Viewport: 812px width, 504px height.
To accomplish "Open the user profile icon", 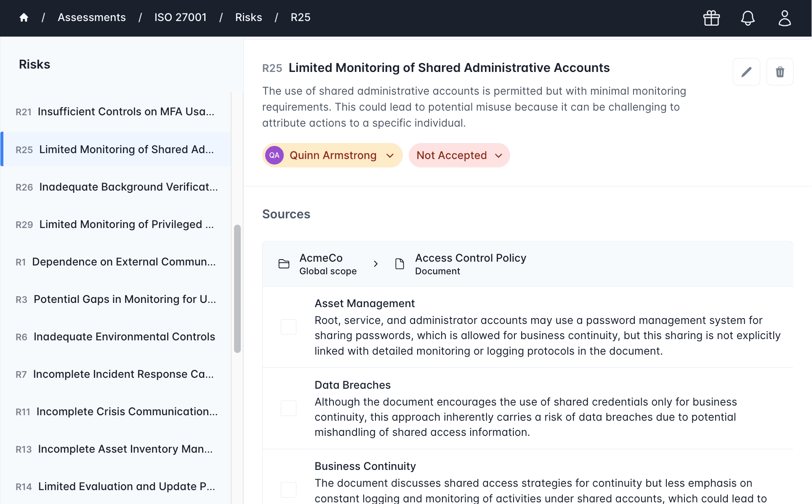I will [784, 18].
